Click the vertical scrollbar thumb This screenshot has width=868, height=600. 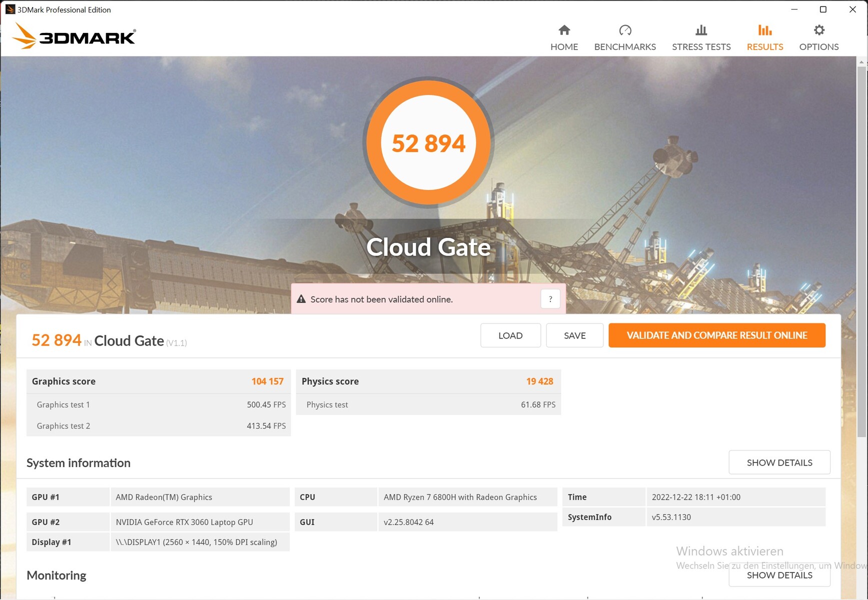click(x=862, y=250)
